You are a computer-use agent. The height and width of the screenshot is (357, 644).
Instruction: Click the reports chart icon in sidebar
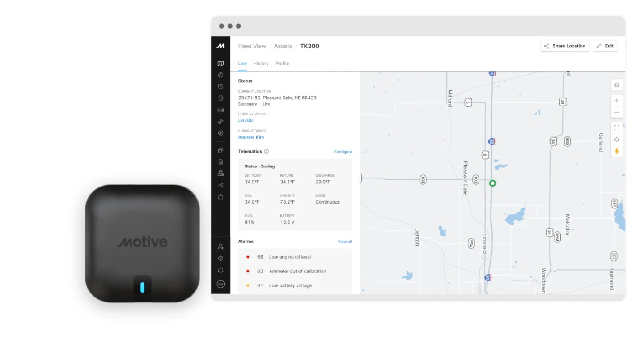click(x=220, y=185)
